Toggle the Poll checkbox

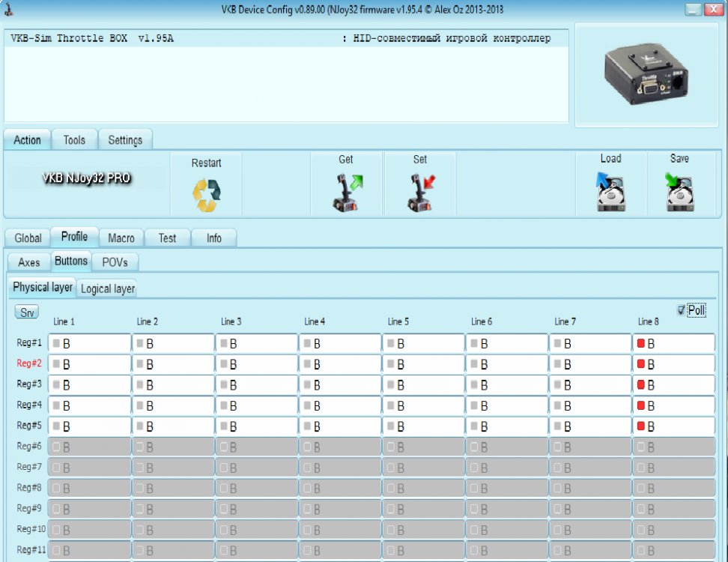[x=681, y=309]
